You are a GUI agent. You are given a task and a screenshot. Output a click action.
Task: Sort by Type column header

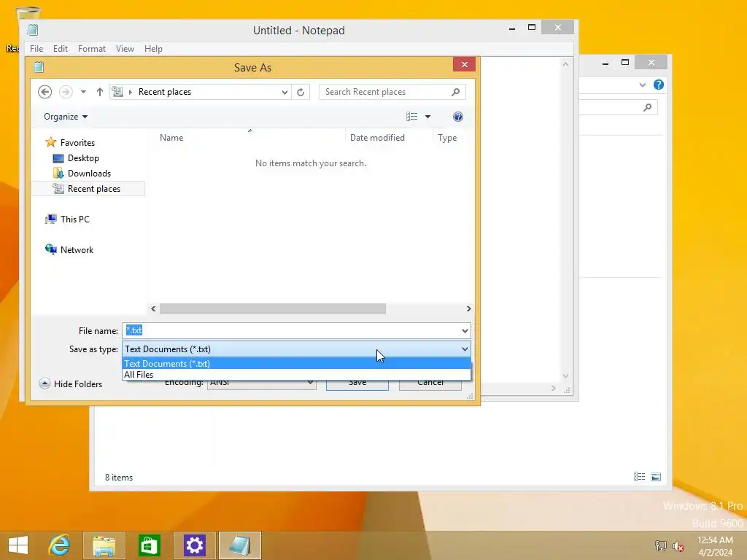coord(447,138)
